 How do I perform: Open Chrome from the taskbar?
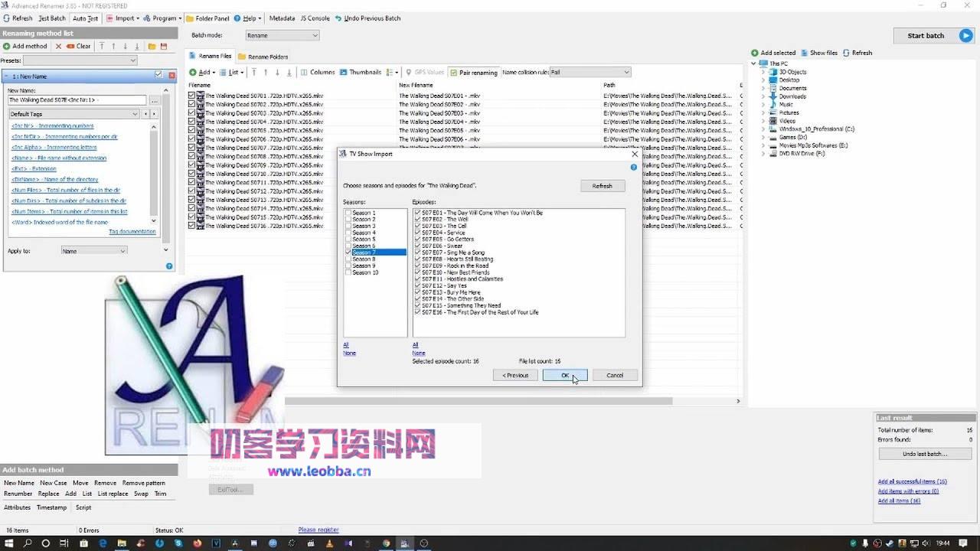385,543
